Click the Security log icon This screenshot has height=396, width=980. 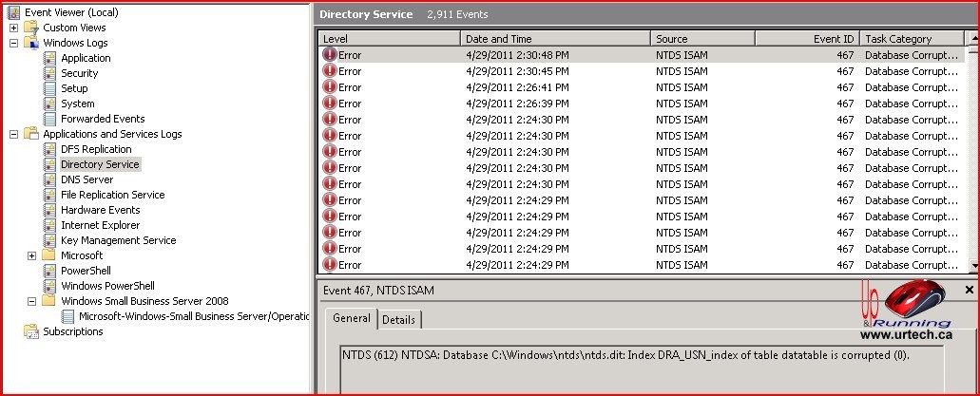[50, 73]
